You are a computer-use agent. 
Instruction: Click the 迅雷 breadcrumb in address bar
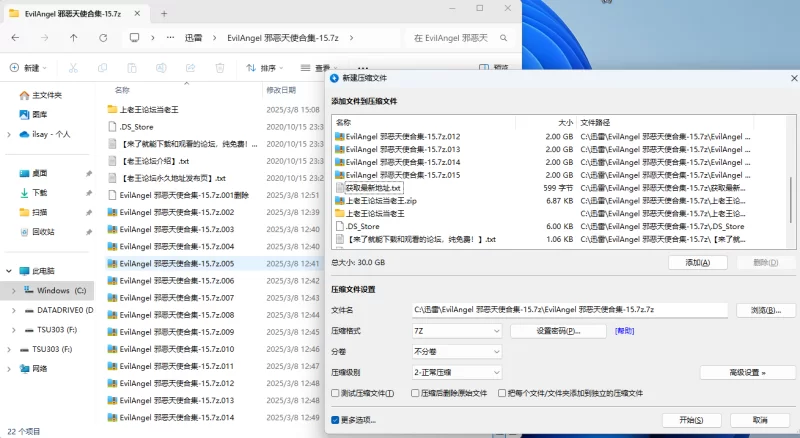(193, 38)
